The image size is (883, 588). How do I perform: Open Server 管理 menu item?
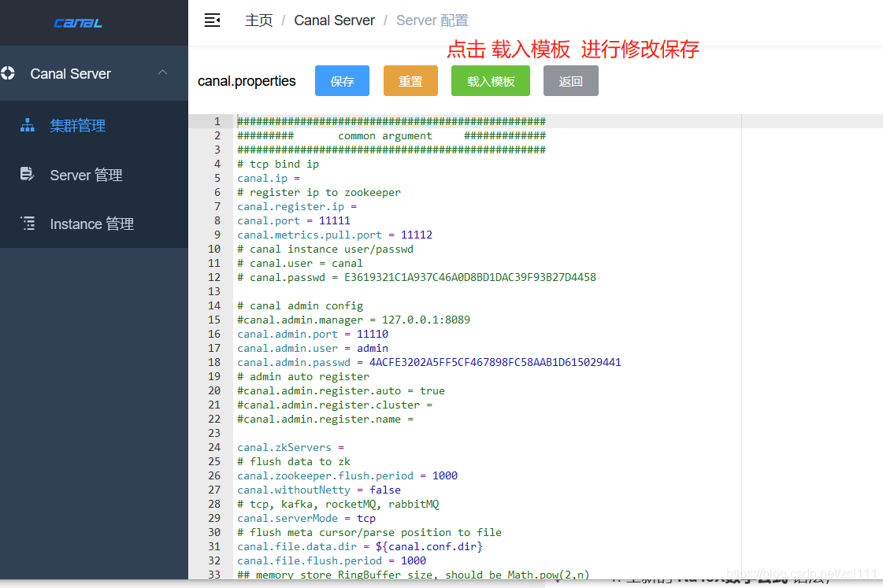tap(94, 175)
